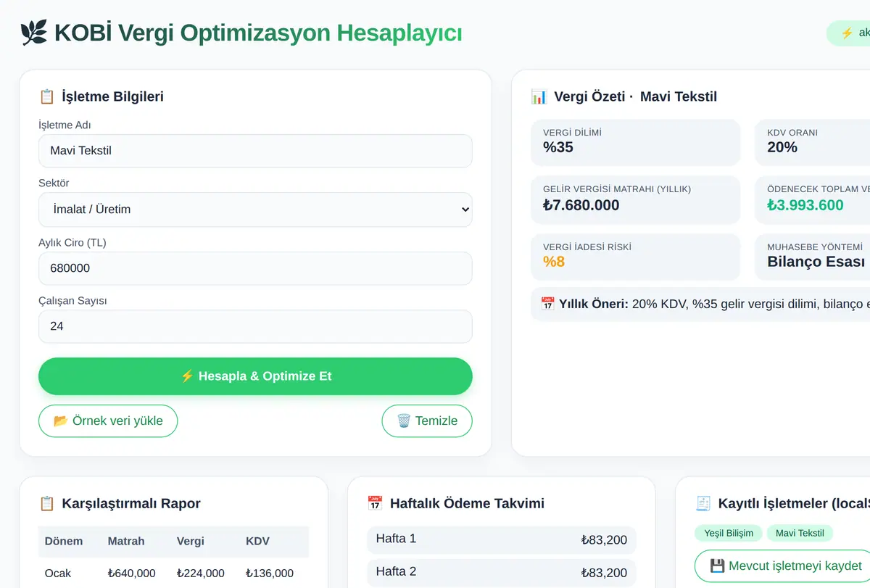Click the chart icon beside Vergi Özeti
Screen dimensions: 870x588
point(539,96)
